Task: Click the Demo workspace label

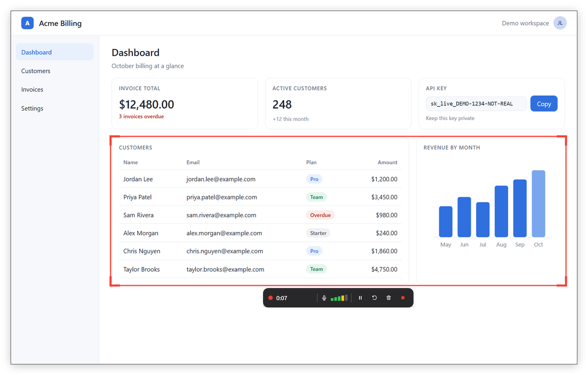Action: tap(525, 23)
